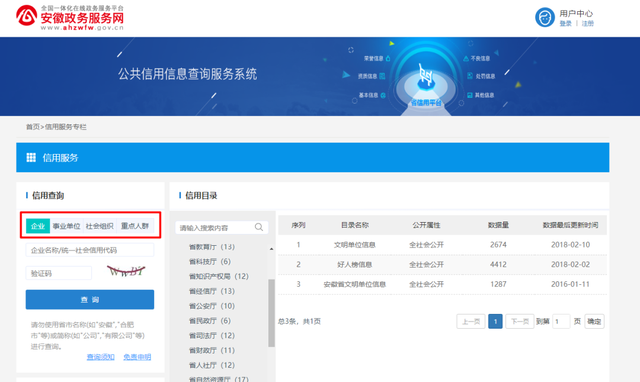Viewport: 640px width, 382px height.
Task: Click the 文明单位信息 table cell
Action: coord(355,245)
